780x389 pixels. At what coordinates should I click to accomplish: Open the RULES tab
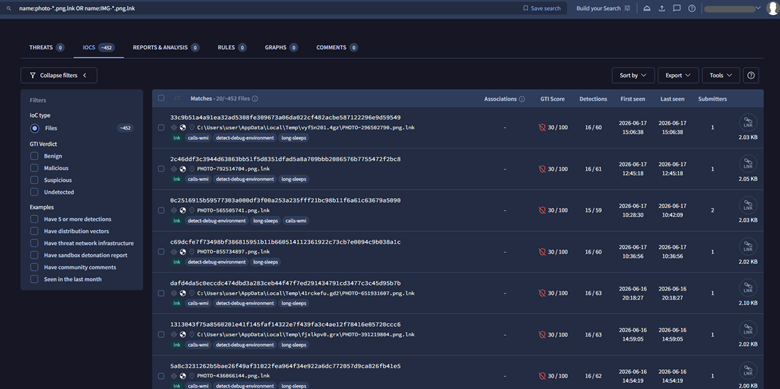(232, 48)
